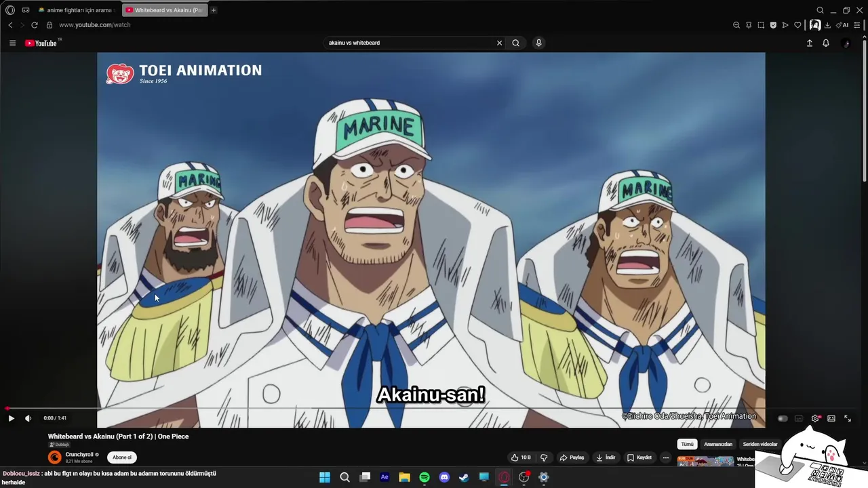Open the ad blocker shield icon
Screen dimensions: 868x488
coord(773,25)
